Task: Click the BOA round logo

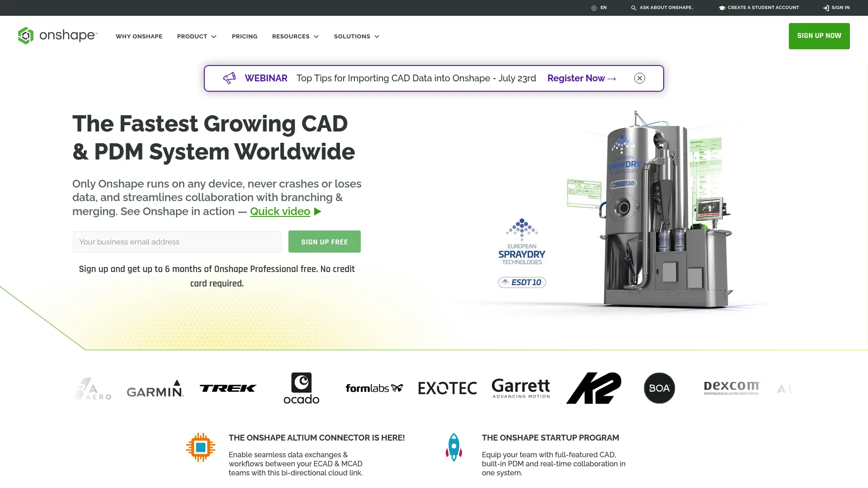Action: tap(659, 388)
